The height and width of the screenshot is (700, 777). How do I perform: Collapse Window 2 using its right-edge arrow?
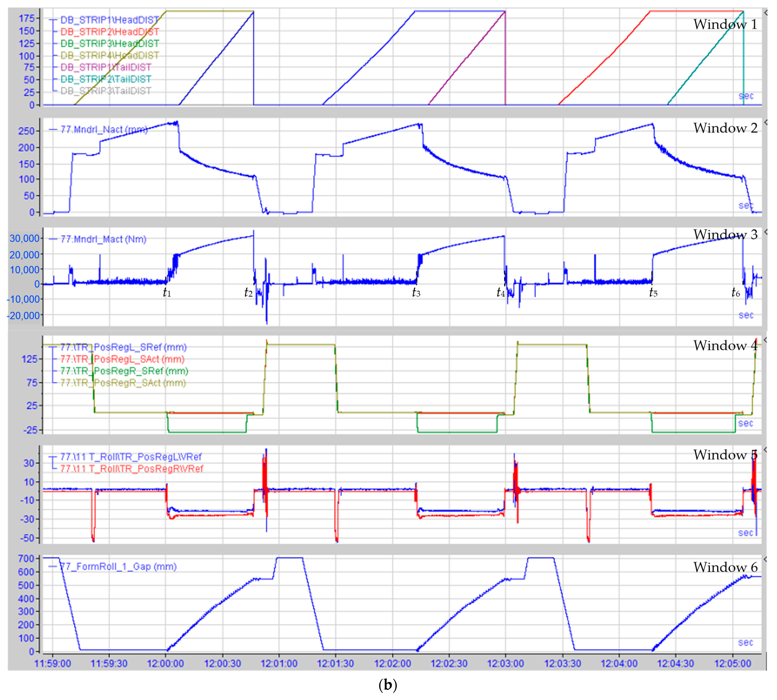766,123
